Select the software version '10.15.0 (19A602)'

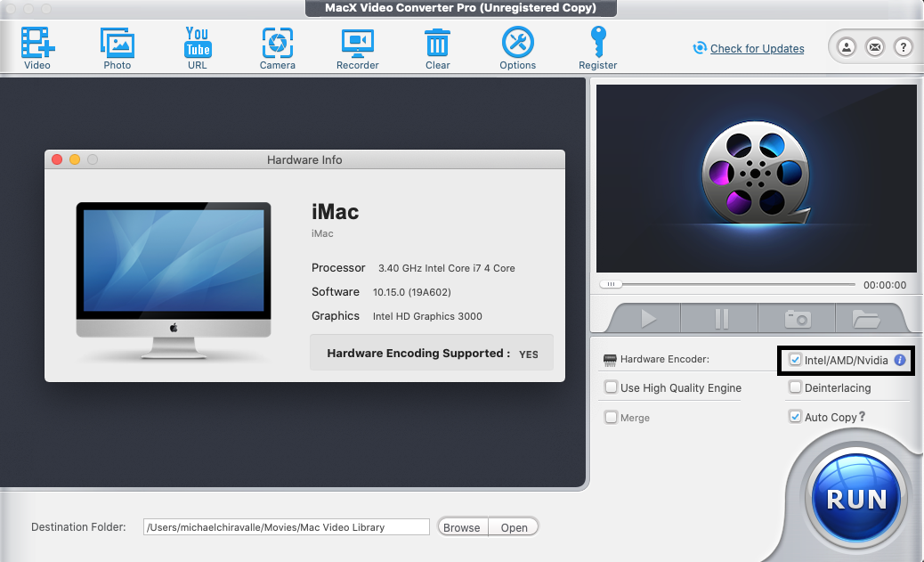[412, 292]
